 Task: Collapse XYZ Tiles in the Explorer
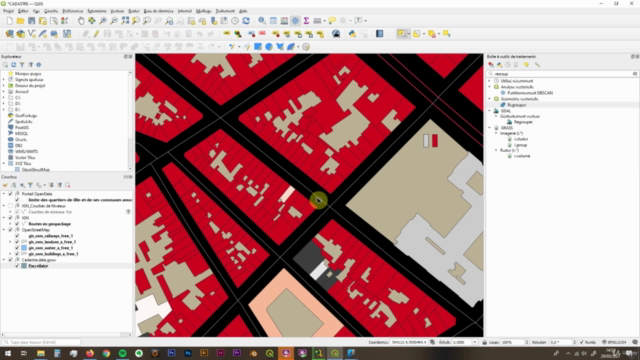(x=4, y=164)
